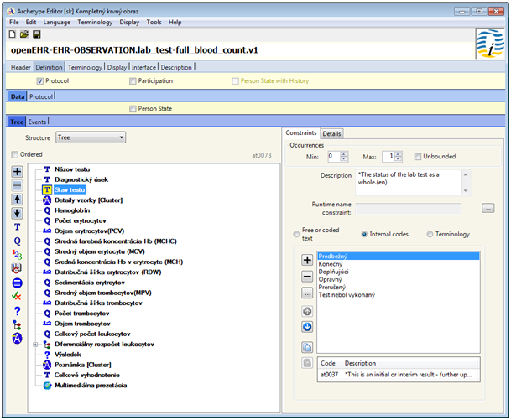Open the Terminology menu in menu bar
Image resolution: width=511 pixels, height=420 pixels.
95,22
